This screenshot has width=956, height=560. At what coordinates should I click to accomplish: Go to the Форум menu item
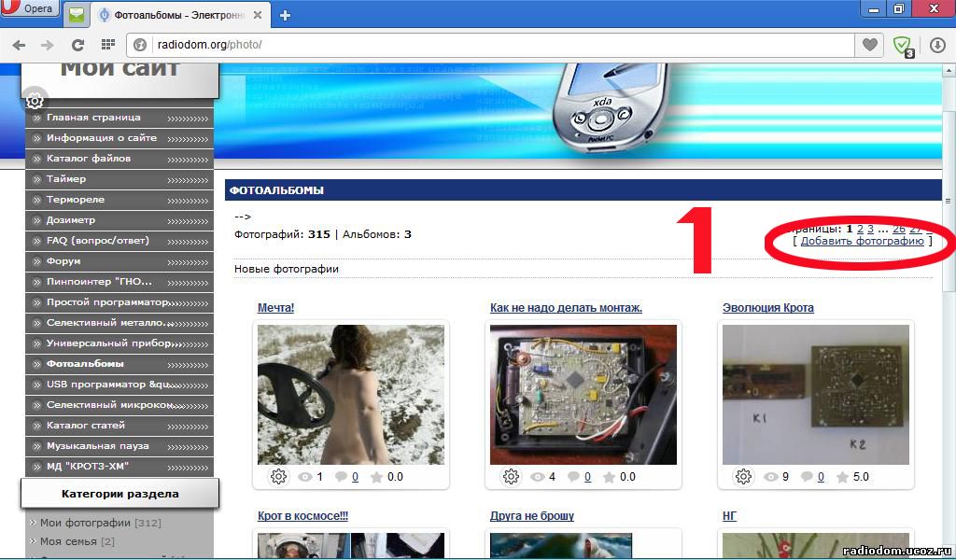[119, 261]
